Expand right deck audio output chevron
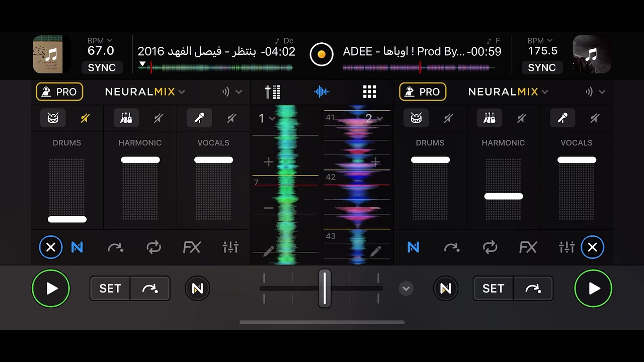The image size is (644, 362). 602,92
